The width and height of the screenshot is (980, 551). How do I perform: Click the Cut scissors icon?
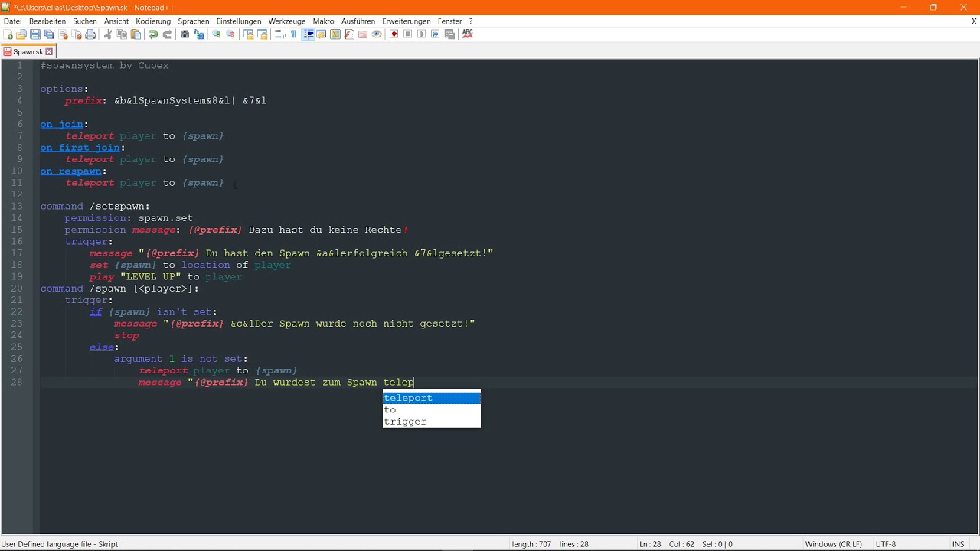(x=108, y=34)
